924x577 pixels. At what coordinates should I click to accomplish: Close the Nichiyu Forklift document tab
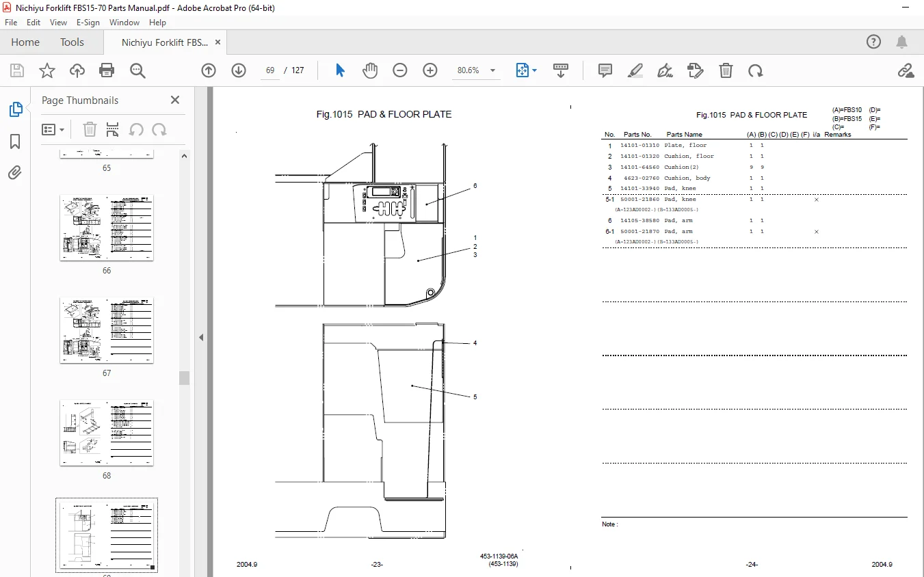[218, 42]
